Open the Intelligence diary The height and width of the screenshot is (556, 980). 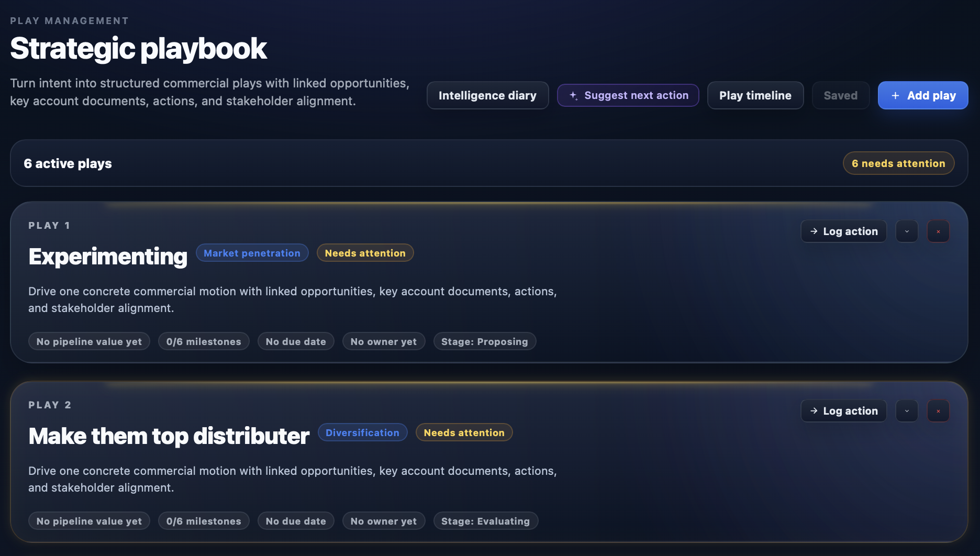(487, 95)
